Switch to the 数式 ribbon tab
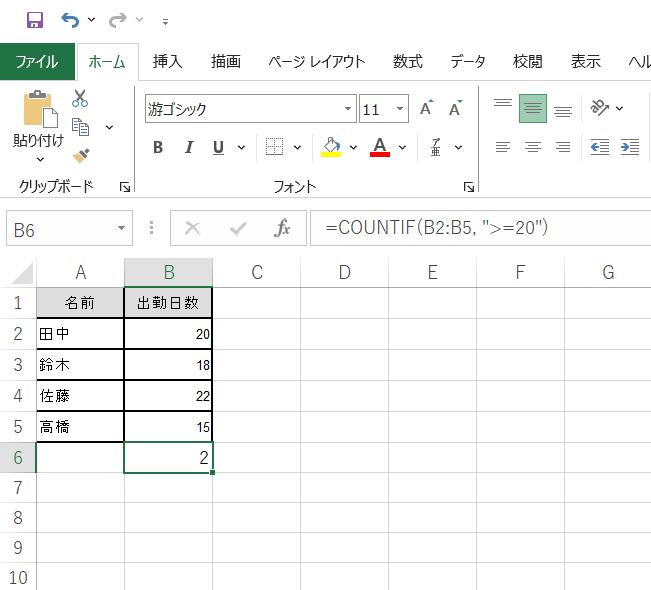This screenshot has width=651, height=590. pyautogui.click(x=407, y=61)
